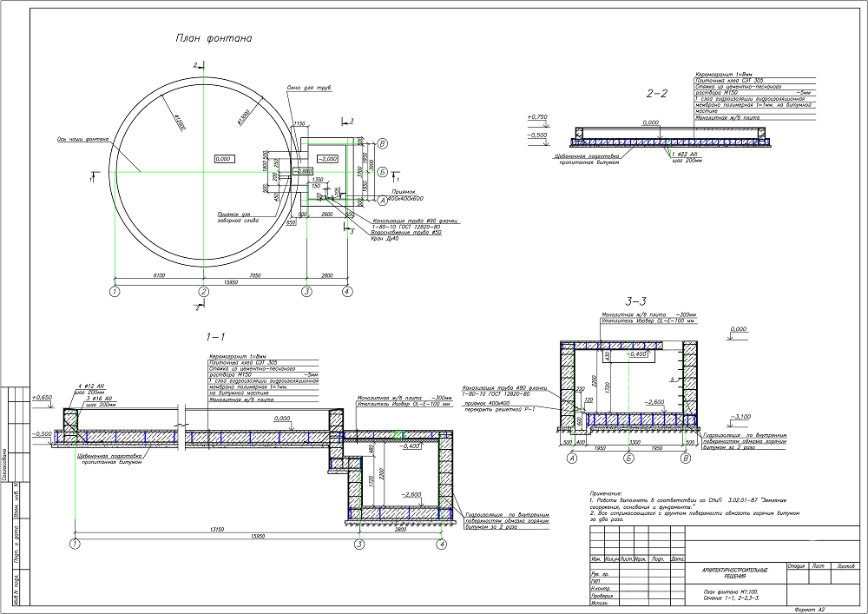Click the +0,750 elevation mark in section 2-2
This screenshot has width=868, height=614.
tap(537, 117)
